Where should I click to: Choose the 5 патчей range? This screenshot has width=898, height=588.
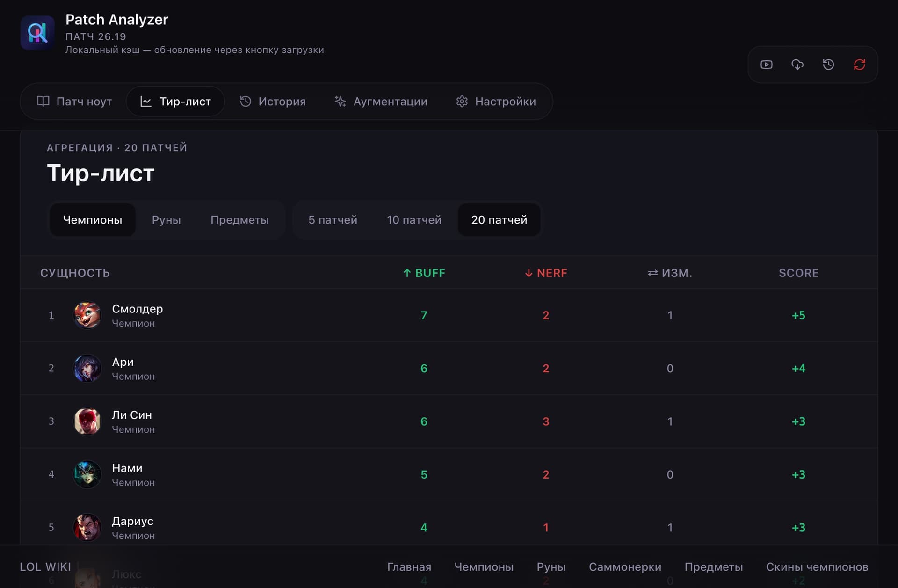point(333,220)
